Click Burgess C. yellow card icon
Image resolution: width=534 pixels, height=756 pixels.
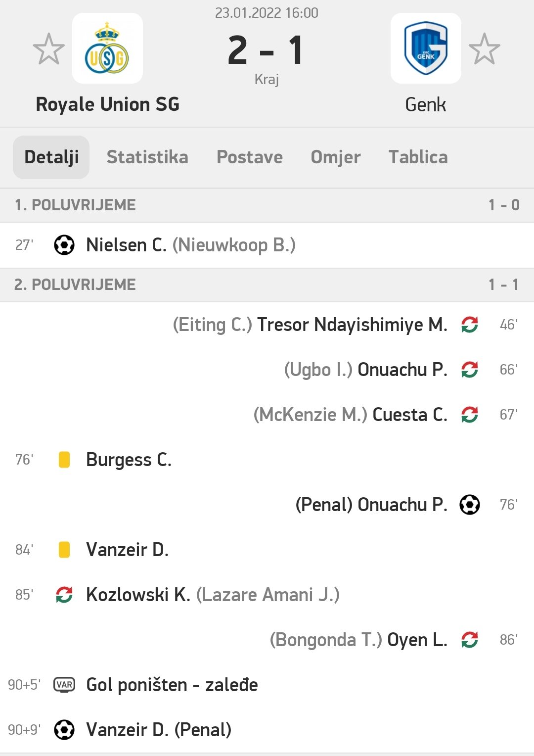click(64, 460)
